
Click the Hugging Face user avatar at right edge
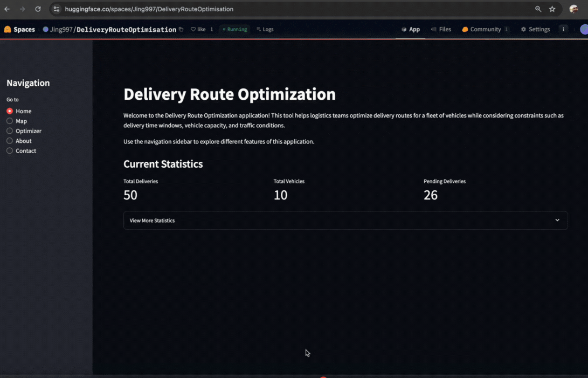pyautogui.click(x=584, y=29)
